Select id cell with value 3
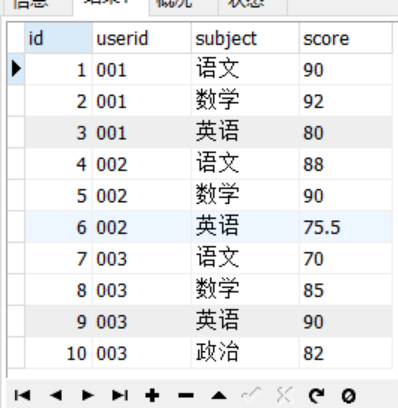The height and width of the screenshot is (408, 398). 59,132
